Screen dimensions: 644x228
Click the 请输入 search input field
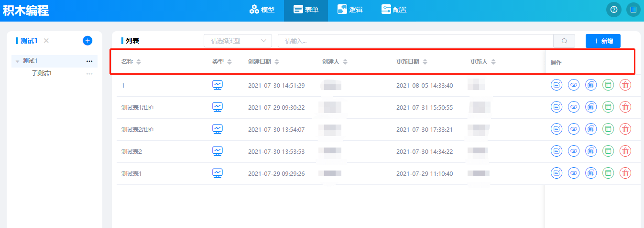click(x=415, y=41)
